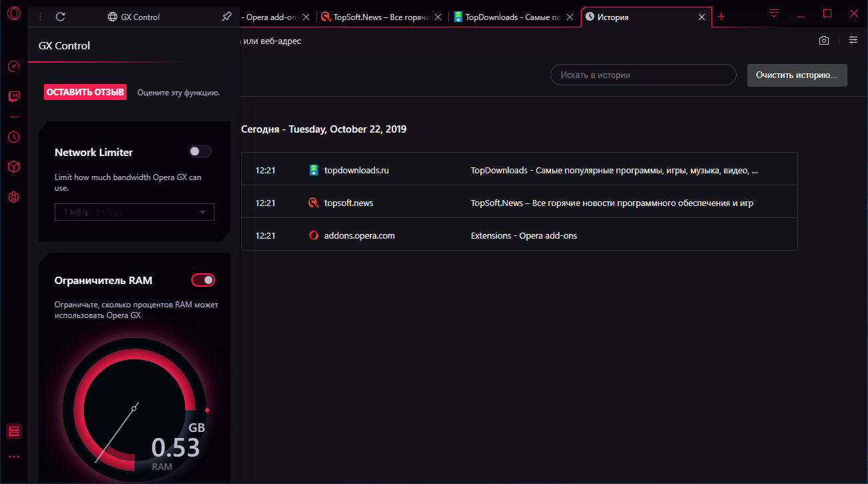Screen dimensions: 868x484
Task: Open topdownloads.ru history link
Action: tap(356, 170)
